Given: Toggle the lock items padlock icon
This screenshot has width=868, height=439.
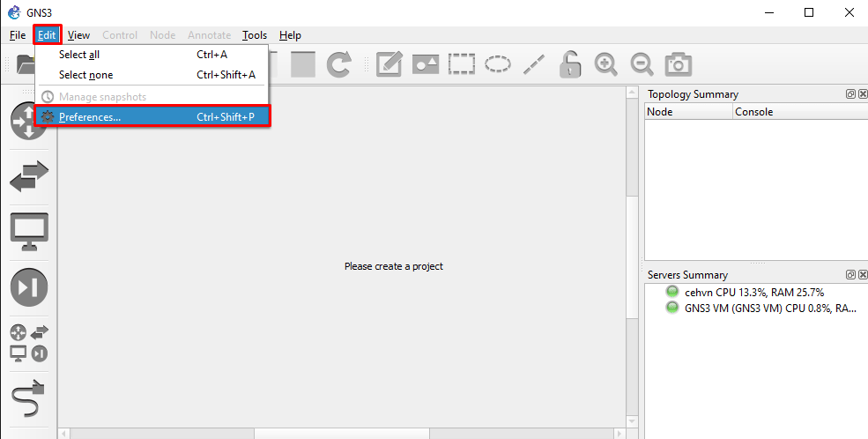Looking at the screenshot, I should [x=569, y=64].
